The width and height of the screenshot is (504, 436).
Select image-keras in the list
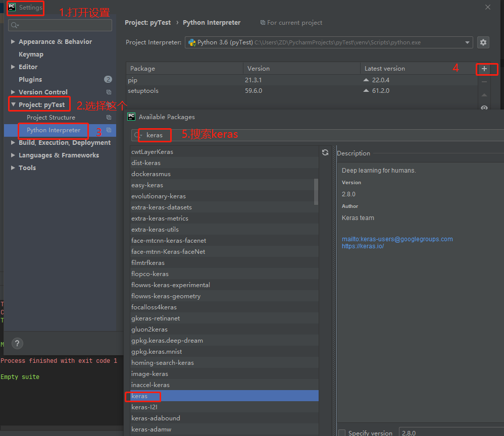224,373
